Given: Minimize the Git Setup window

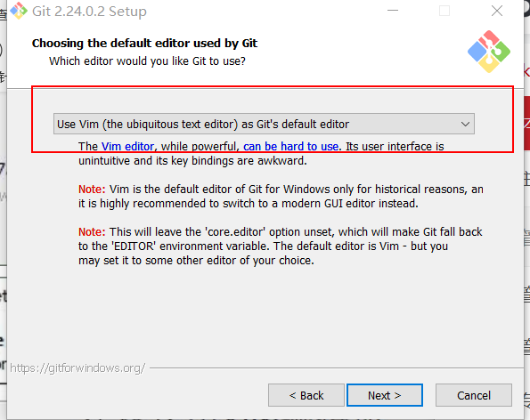Looking at the screenshot, I should point(393,11).
